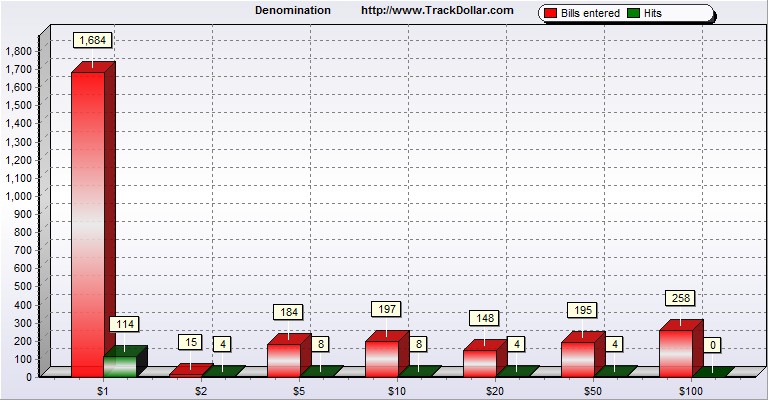Select the red $20 bills bar

point(479,363)
